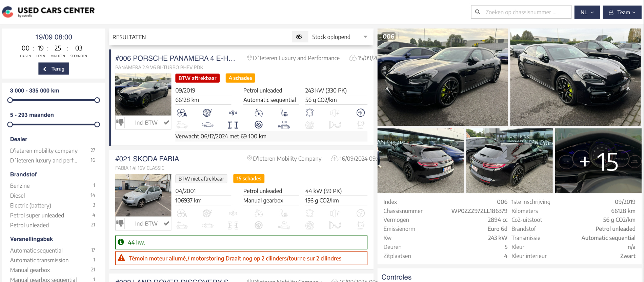Adjust the maximum kilometer slider handle
The image size is (644, 282).
97,100
